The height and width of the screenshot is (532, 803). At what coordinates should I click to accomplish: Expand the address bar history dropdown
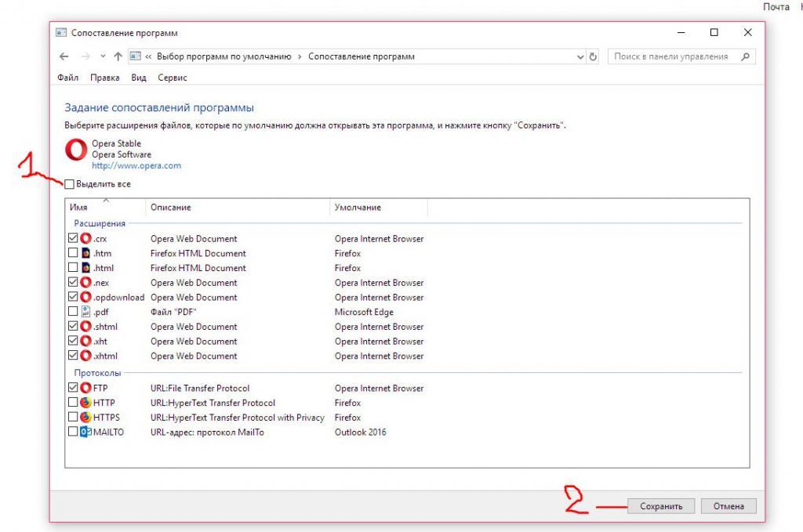click(580, 56)
